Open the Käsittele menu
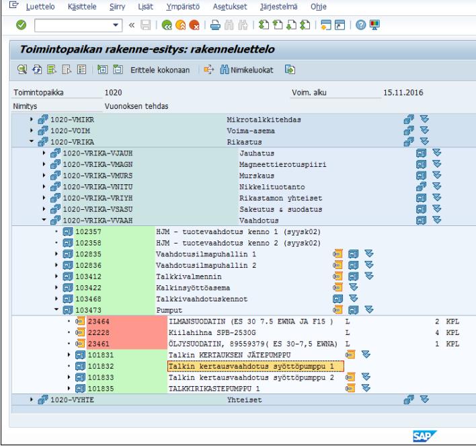Image resolution: width=476 pixels, height=448 pixels. (82, 7)
